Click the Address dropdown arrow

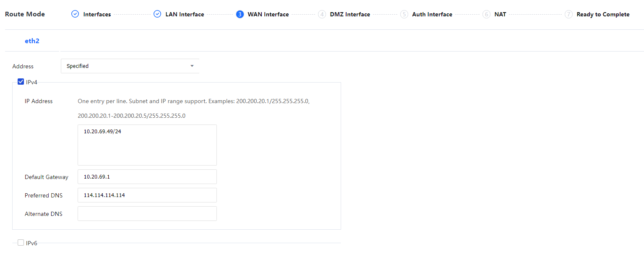192,66
